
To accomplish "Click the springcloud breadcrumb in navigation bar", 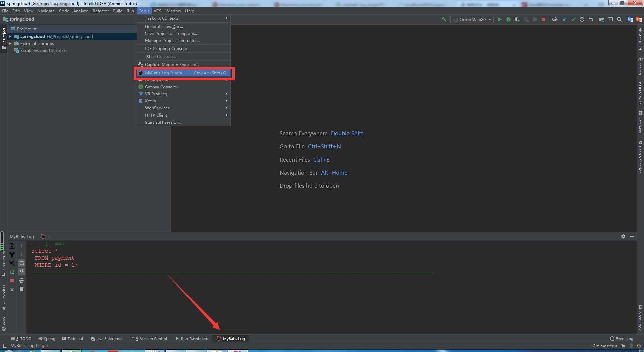I will (x=19, y=19).
